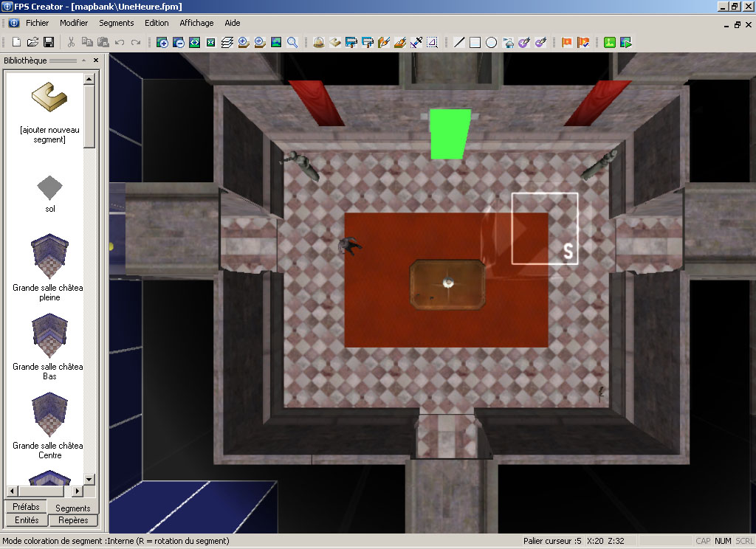Click the first purple disc pen icon
The image size is (756, 549).
point(524,42)
